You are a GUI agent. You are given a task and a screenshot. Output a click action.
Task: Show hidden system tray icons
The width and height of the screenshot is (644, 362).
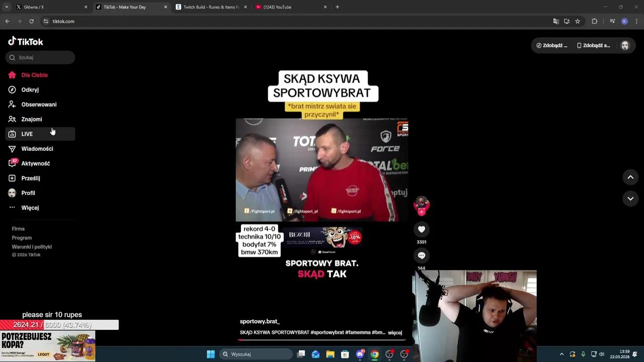(562, 354)
